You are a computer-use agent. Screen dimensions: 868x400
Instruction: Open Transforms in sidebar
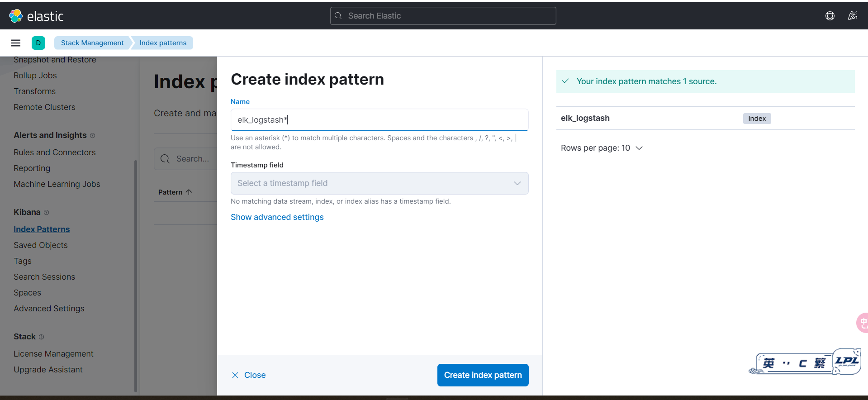[34, 91]
